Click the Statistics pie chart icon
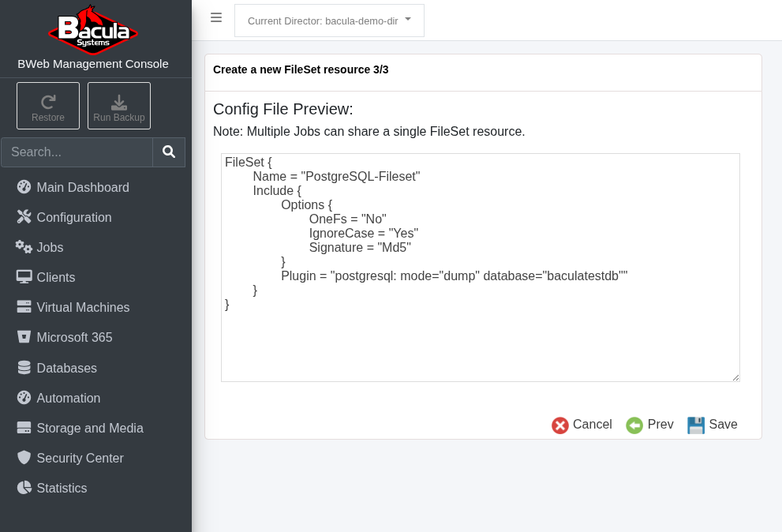Image resolution: width=782 pixels, height=532 pixels. click(x=24, y=488)
